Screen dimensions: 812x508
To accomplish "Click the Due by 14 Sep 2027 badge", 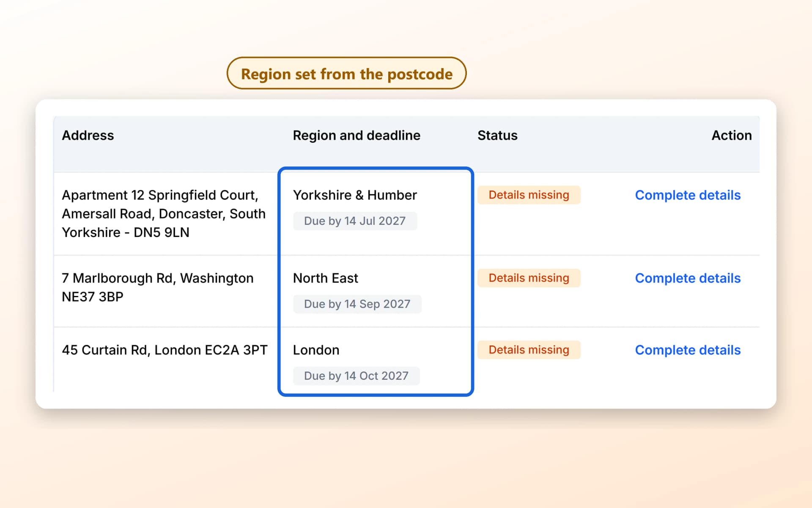I will [357, 304].
